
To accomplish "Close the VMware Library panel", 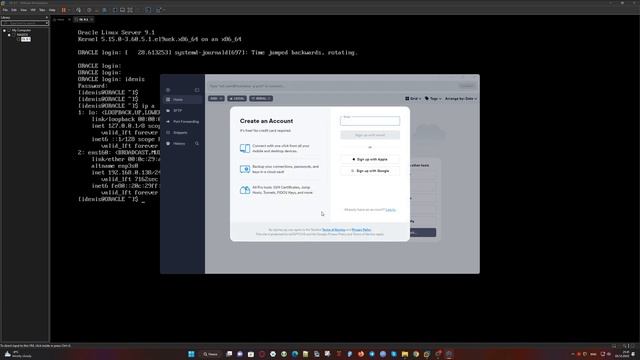I will point(47,18).
